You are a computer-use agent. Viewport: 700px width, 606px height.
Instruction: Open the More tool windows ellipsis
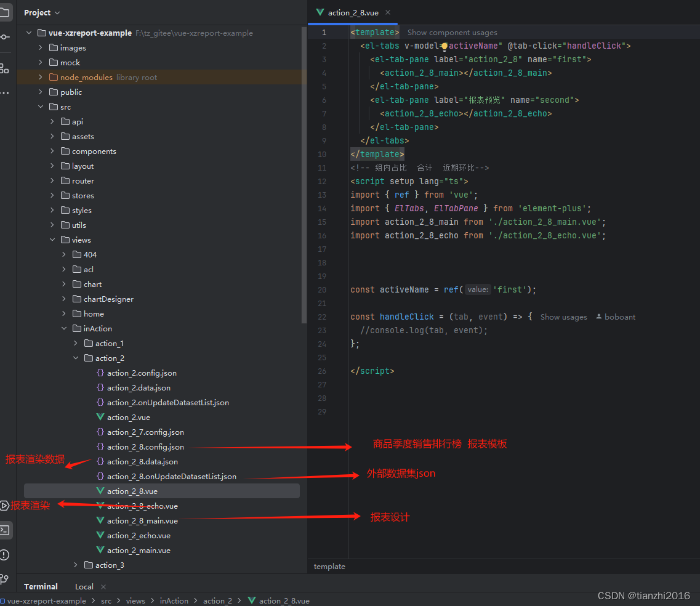tap(4, 93)
